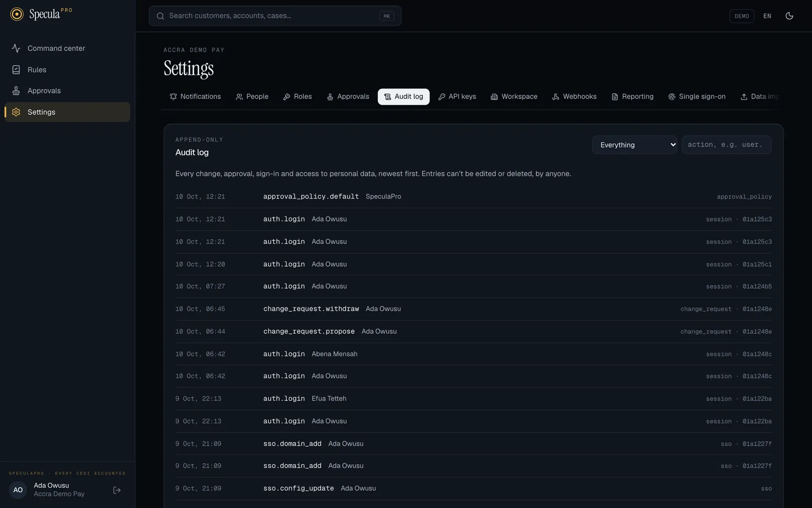Click the AO avatar circle
The width and height of the screenshot is (812, 508).
click(x=18, y=490)
